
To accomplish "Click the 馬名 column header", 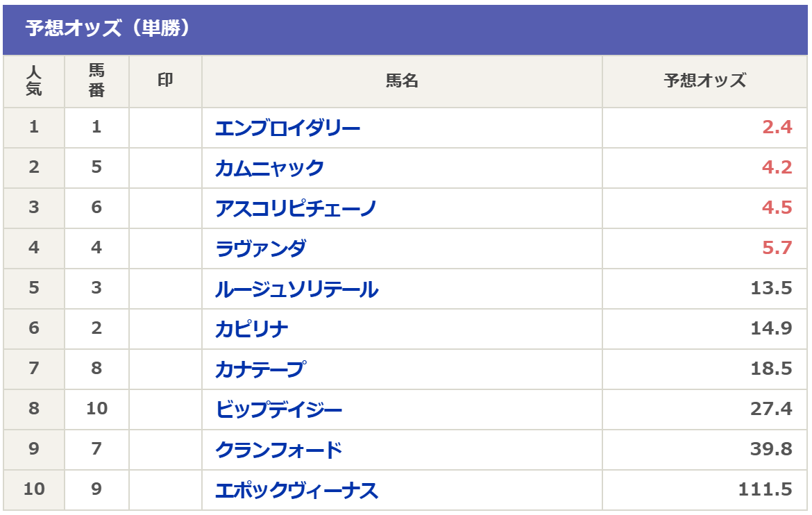I will pyautogui.click(x=402, y=81).
